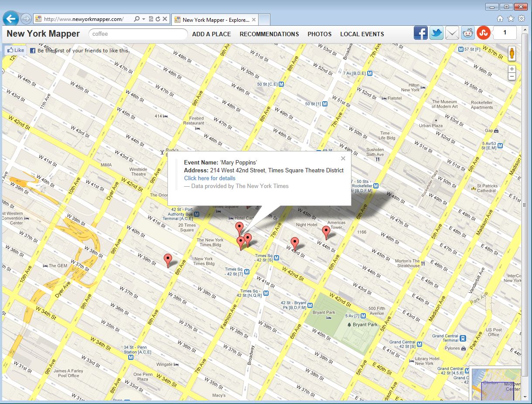
Task: Close the Mary Poppins info window
Action: 343,158
